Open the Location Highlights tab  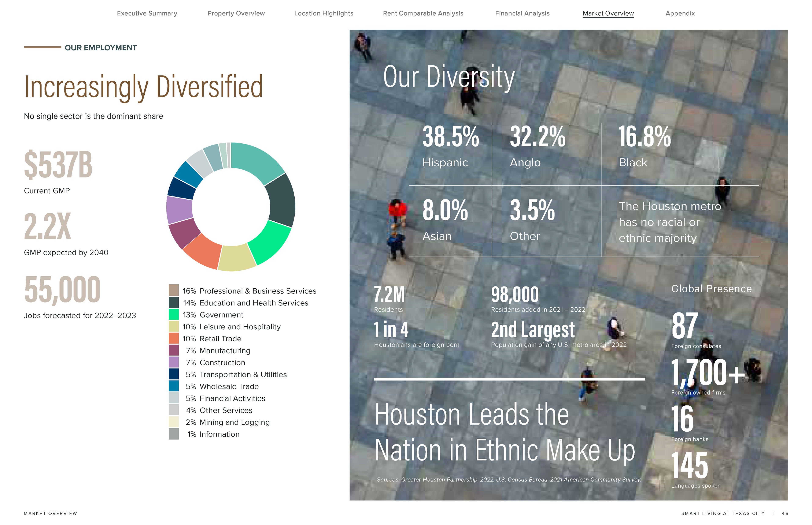[324, 13]
